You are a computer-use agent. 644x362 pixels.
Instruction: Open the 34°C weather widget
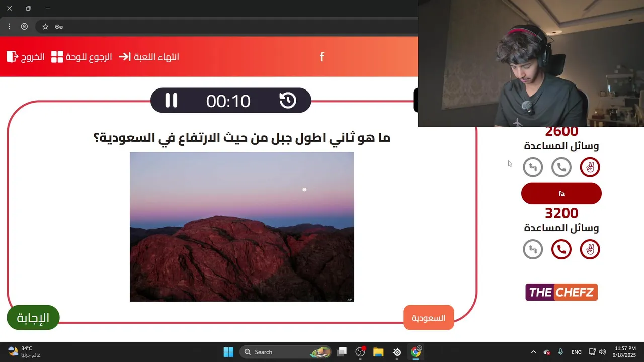pyautogui.click(x=24, y=352)
